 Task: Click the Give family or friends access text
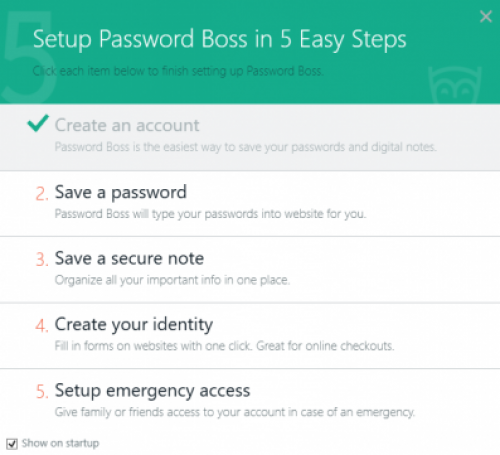point(235,412)
